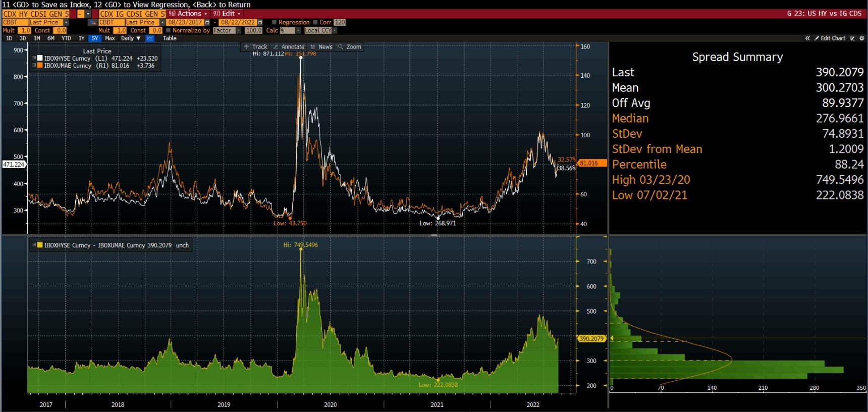868x412 pixels.
Task: Select the 1Y time range
Action: click(81, 38)
